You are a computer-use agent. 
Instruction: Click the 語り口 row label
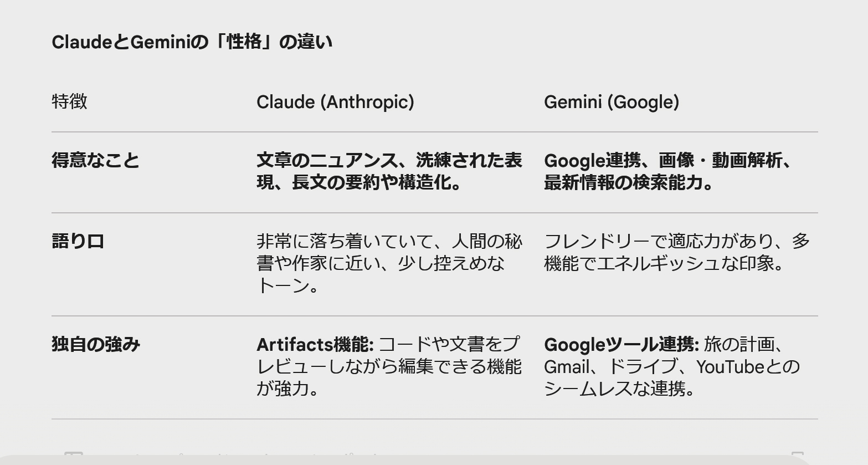[x=78, y=242]
